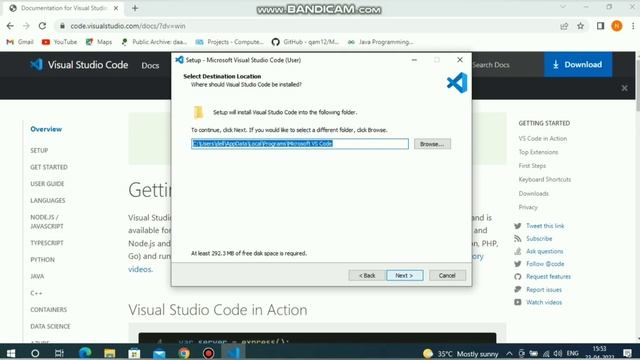
Task: Open the YouTube bookmark
Action: click(60, 42)
